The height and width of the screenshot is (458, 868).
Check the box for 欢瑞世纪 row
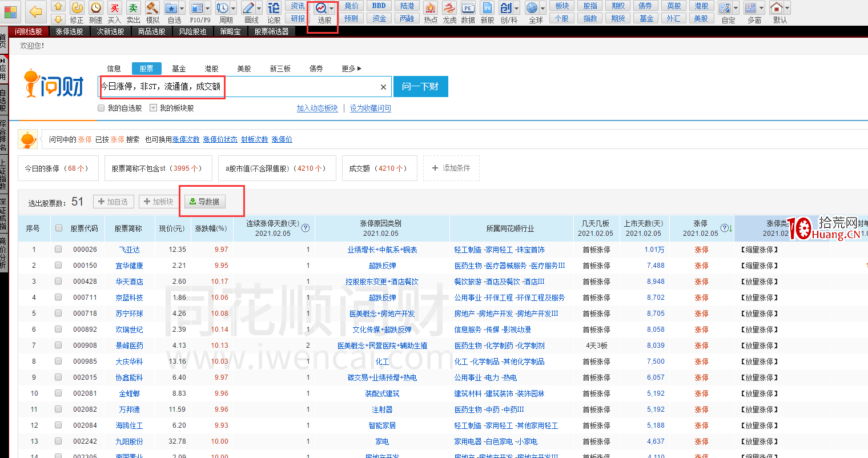click(x=58, y=330)
